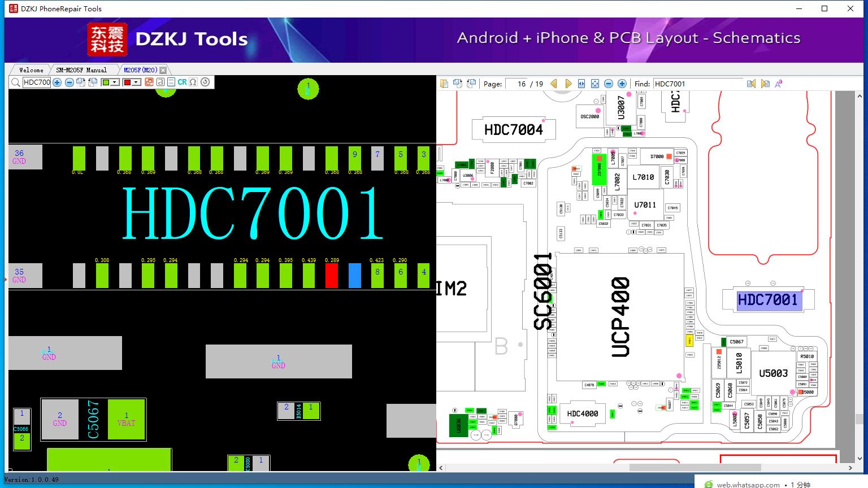The height and width of the screenshot is (488, 868).
Task: Click the horizontal scrollbar right arrow
Action: pyautogui.click(x=850, y=468)
